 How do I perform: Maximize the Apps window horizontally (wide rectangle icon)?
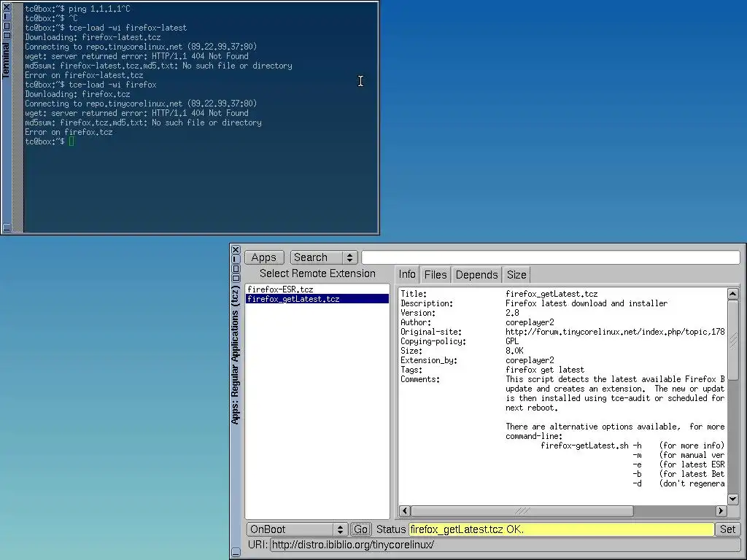[x=236, y=278]
